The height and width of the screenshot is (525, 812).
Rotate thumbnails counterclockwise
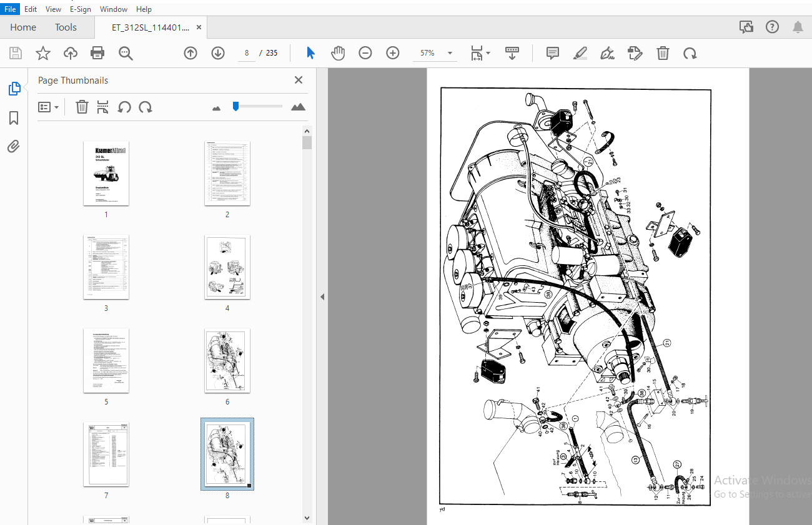click(124, 107)
